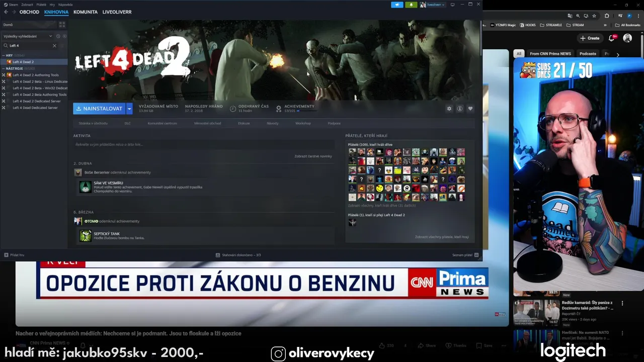This screenshot has height=362, width=644.
Task: Click the library search field
Action: pyautogui.click(x=29, y=46)
